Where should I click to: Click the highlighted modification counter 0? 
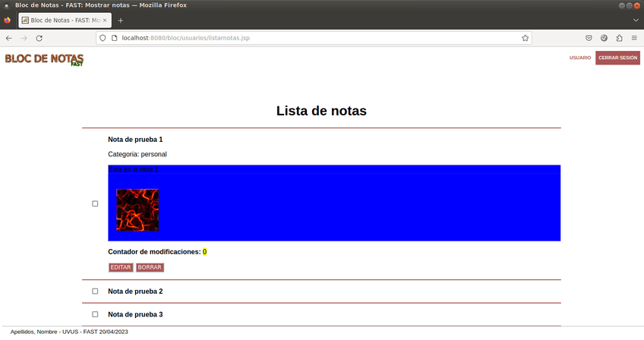point(204,252)
